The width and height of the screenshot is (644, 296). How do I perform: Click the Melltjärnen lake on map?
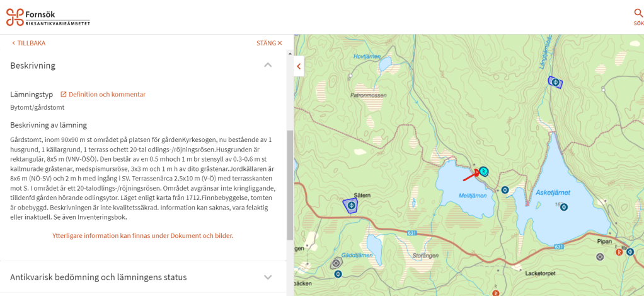pos(457,183)
